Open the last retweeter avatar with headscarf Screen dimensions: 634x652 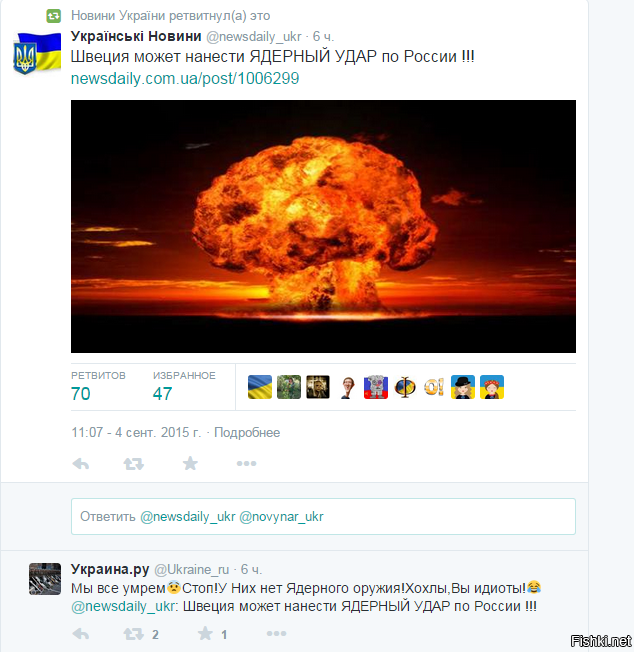click(x=492, y=387)
